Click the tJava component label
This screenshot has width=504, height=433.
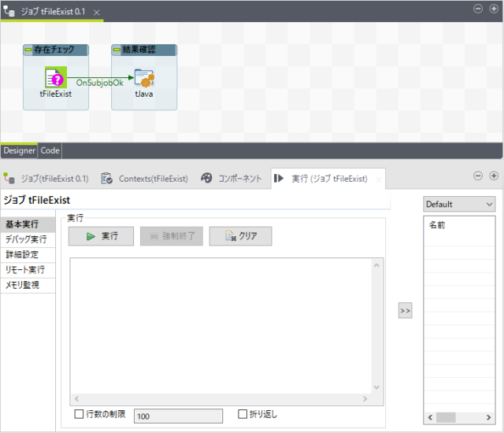[x=144, y=94]
